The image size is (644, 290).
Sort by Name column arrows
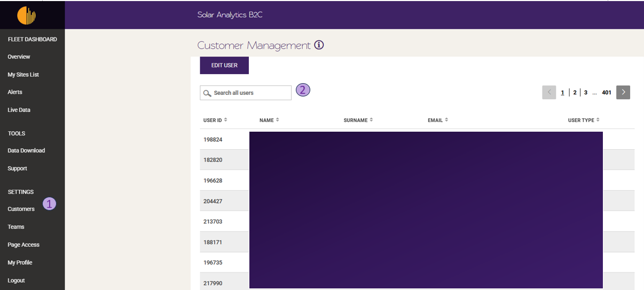(278, 120)
